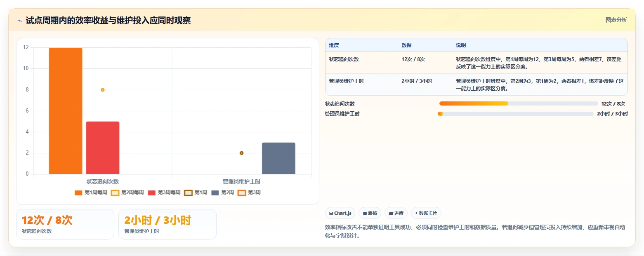Click the brown data point at value 2

[x=242, y=153]
